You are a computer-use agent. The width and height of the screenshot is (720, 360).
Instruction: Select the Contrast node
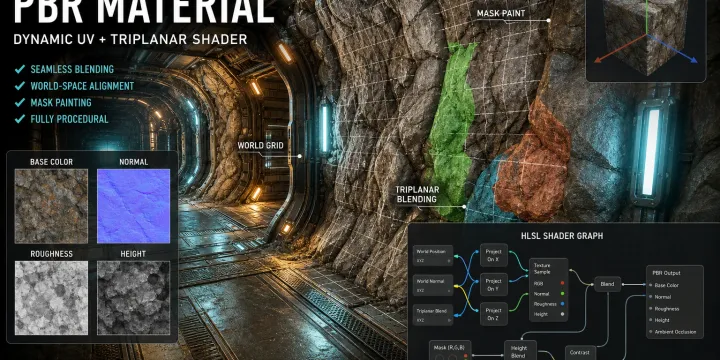pyautogui.click(x=580, y=352)
